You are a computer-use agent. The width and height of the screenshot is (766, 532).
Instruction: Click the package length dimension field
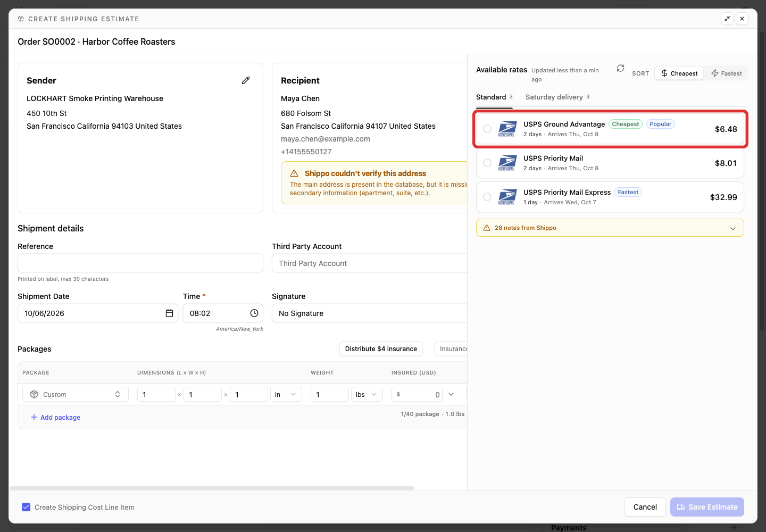click(x=156, y=394)
